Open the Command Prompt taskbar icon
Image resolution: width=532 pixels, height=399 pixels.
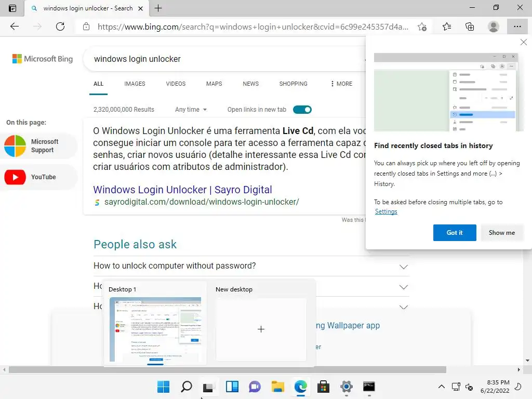369,387
